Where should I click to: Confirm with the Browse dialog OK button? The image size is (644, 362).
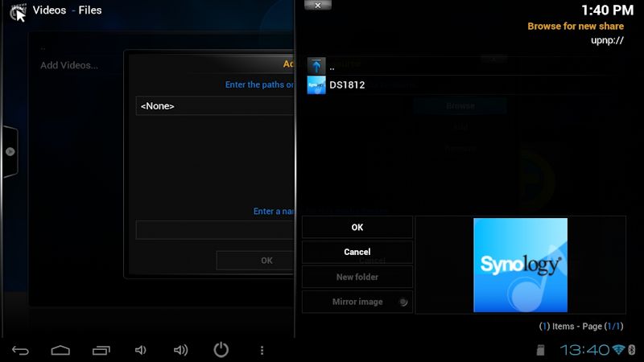(357, 227)
